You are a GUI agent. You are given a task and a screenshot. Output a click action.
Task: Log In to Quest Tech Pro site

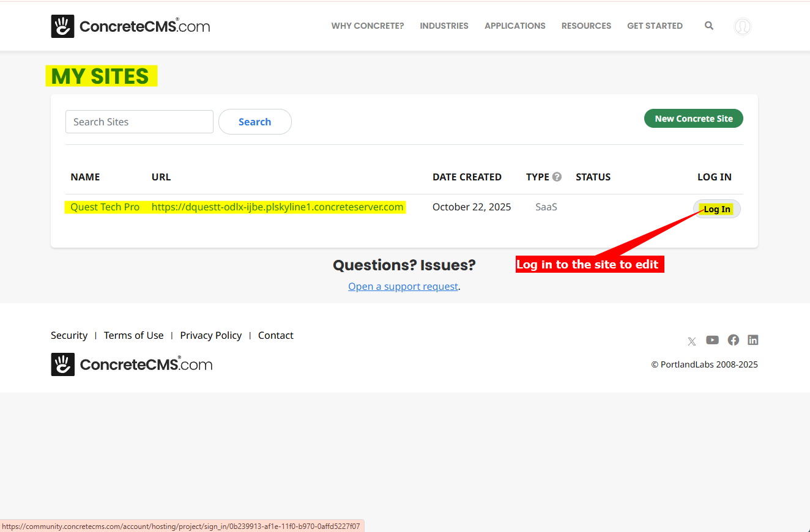tap(717, 209)
